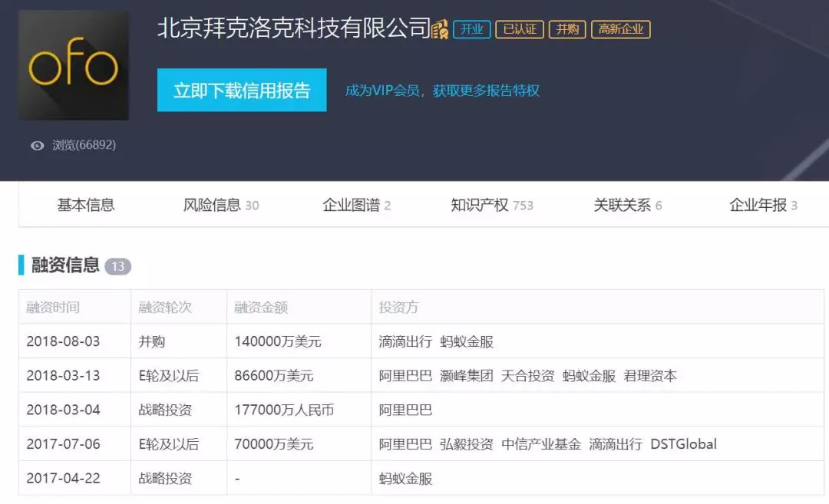Click 战略投资 in the 2018-03-04 row
This screenshot has height=504, width=829.
click(x=165, y=410)
